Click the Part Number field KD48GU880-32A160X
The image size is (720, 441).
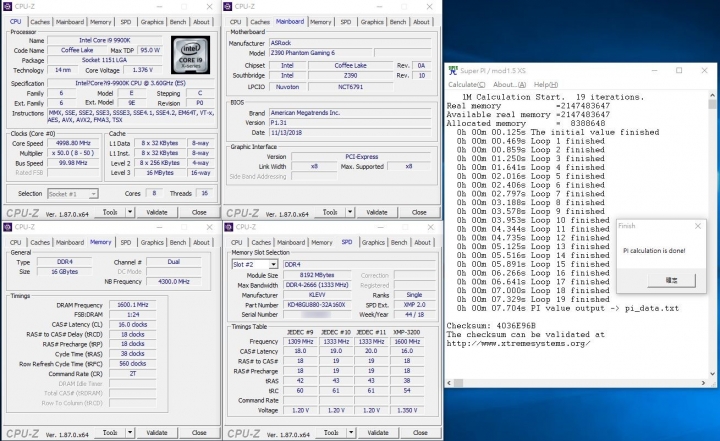click(317, 305)
